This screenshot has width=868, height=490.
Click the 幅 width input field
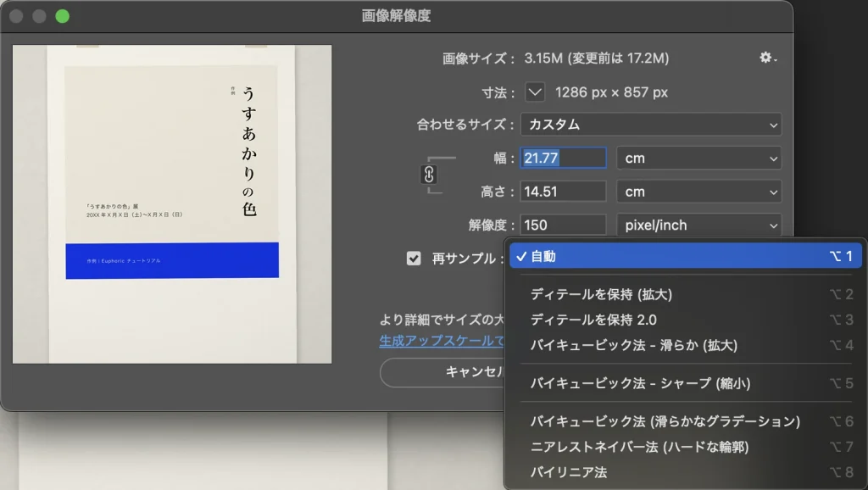563,158
